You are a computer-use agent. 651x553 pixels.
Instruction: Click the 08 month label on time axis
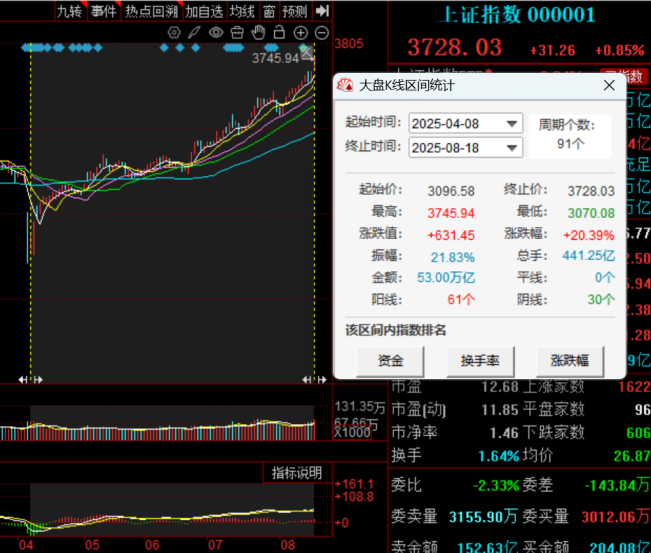click(x=287, y=545)
